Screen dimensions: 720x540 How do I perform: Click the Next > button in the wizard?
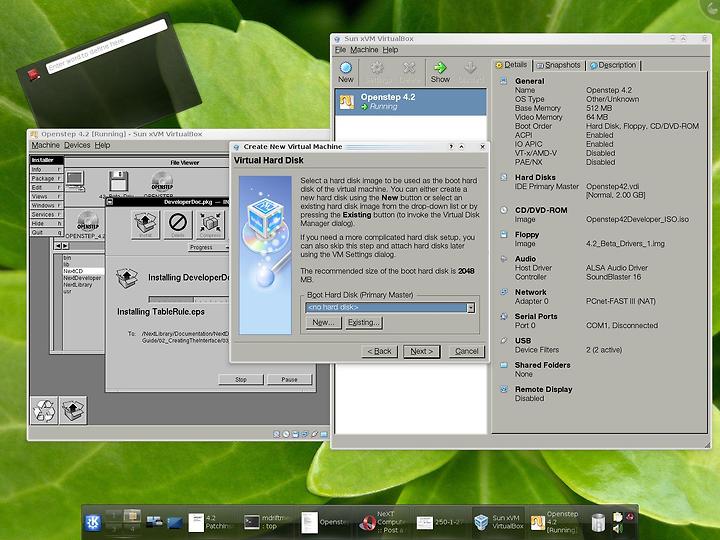point(422,351)
